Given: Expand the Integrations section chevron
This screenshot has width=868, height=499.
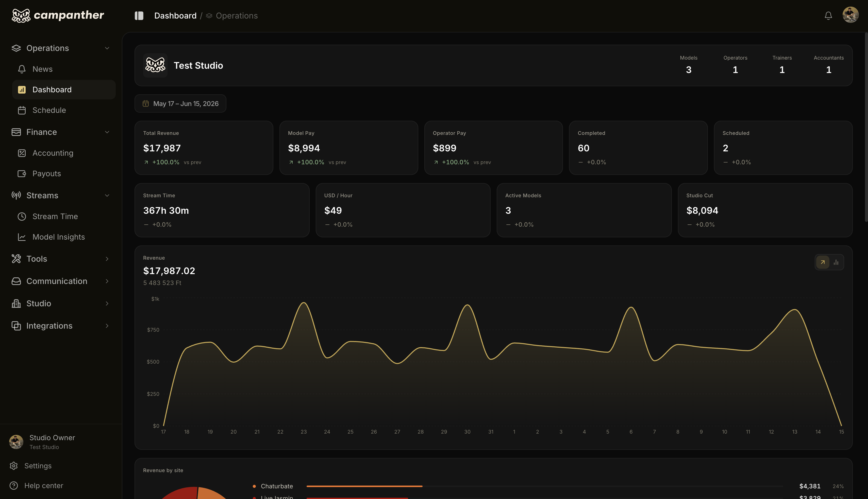Looking at the screenshot, I should (107, 326).
